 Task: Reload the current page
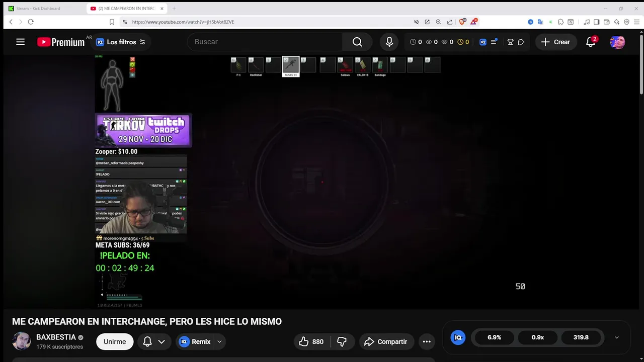click(x=31, y=22)
